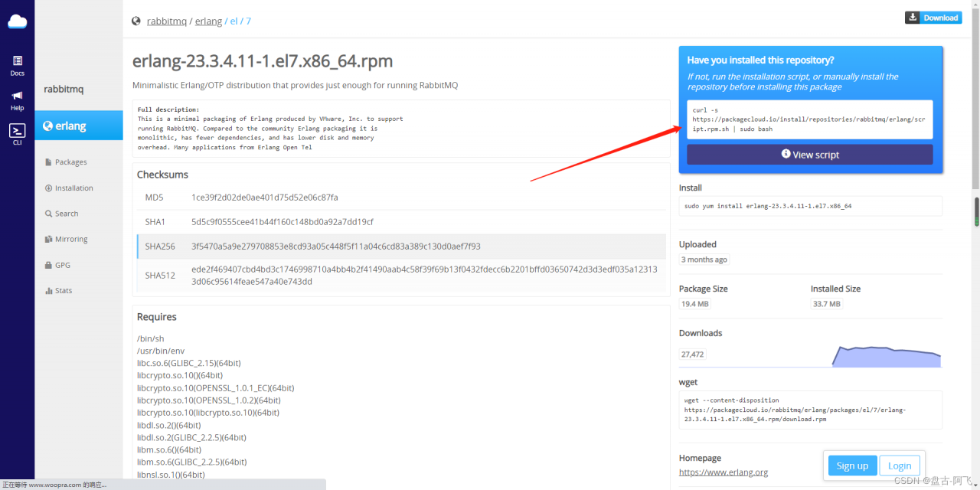Click the Sign up button
This screenshot has width=980, height=490.
(x=852, y=465)
